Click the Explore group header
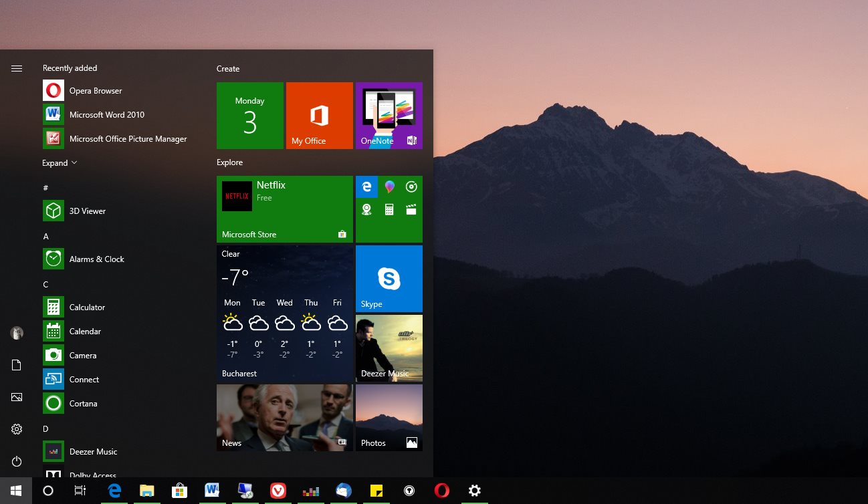 pyautogui.click(x=229, y=162)
